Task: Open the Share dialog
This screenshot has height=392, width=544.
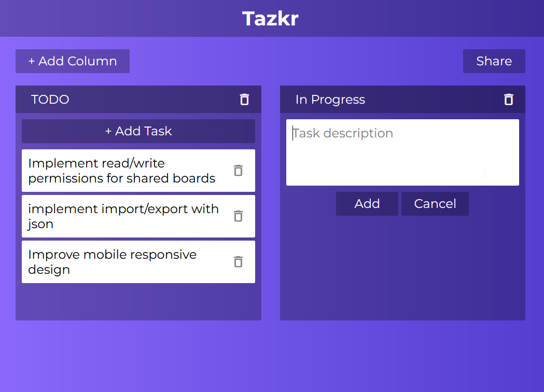Action: tap(494, 61)
